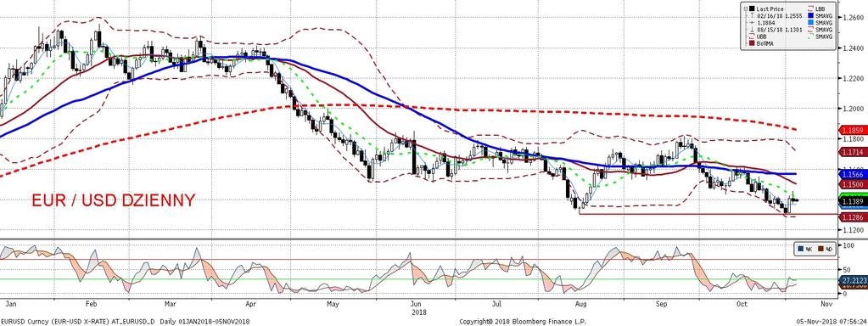
Task: Click the 02/16/18 1.2555 high value
Action: coord(780,16)
